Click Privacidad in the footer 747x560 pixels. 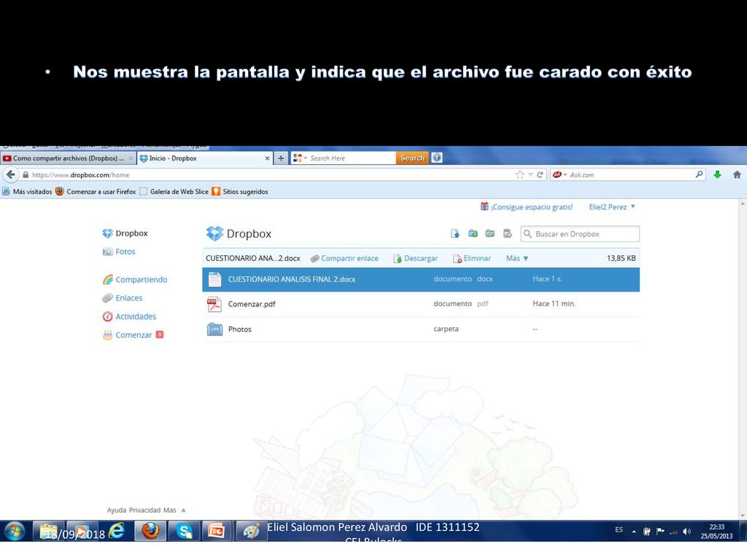[145, 510]
